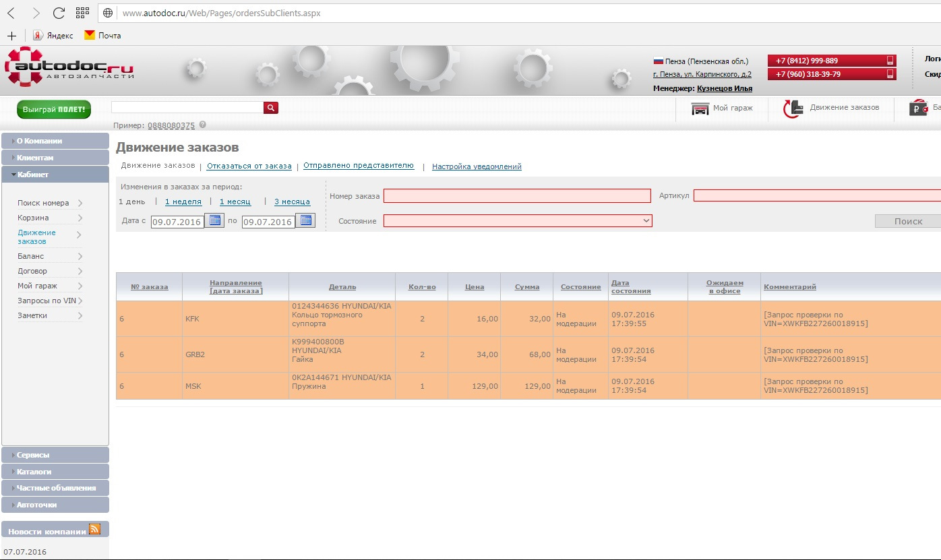Open Настройка уведомлений tab
Image resolution: width=941 pixels, height=560 pixels.
tap(477, 166)
